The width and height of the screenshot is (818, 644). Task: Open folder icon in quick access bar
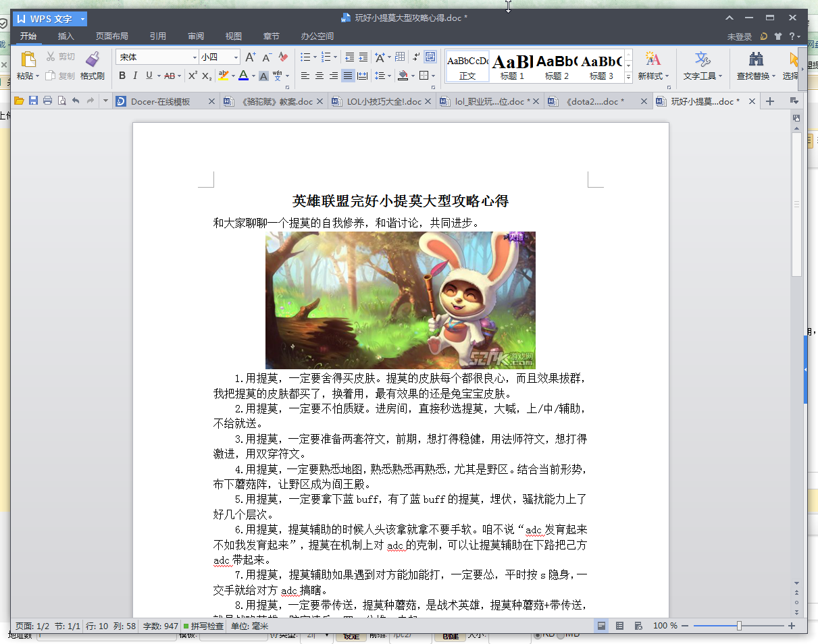click(19, 101)
